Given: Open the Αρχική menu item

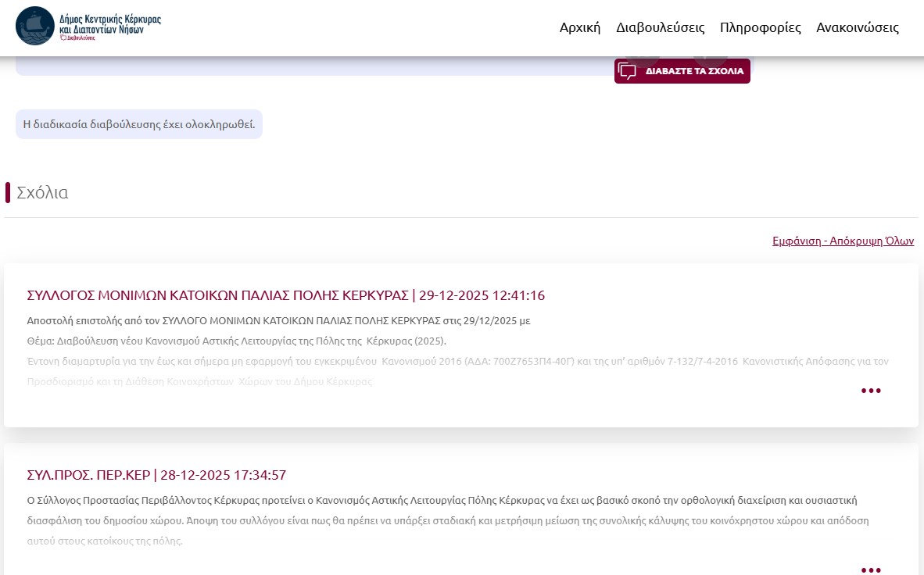Looking at the screenshot, I should coord(580,27).
